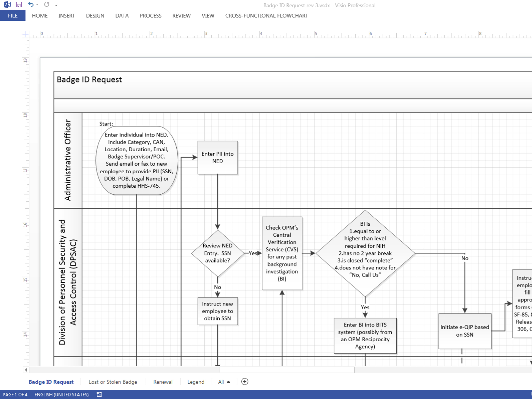Click the macro recording icon in status bar
This screenshot has width=532, height=399.
click(99, 394)
